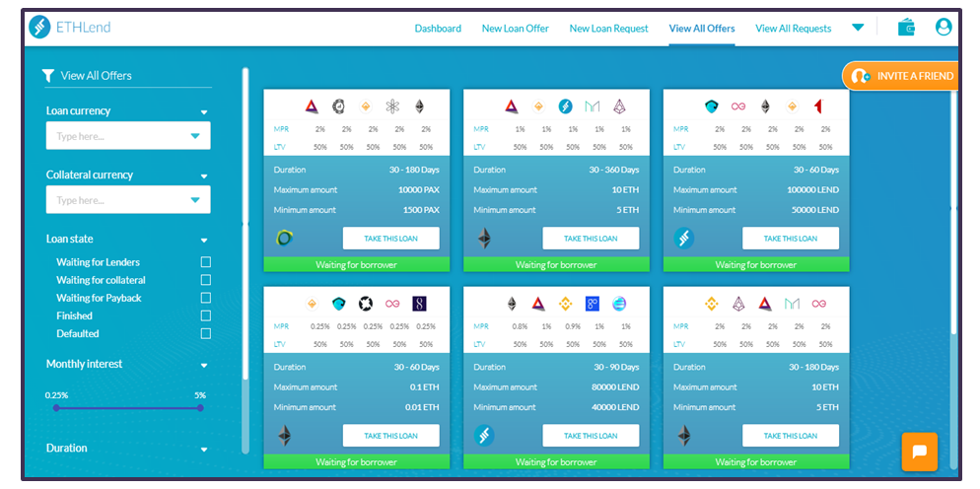Image resolution: width=980 pixels, height=489 pixels.
Task: Tick the Finished loan state checkbox
Action: click(x=206, y=315)
